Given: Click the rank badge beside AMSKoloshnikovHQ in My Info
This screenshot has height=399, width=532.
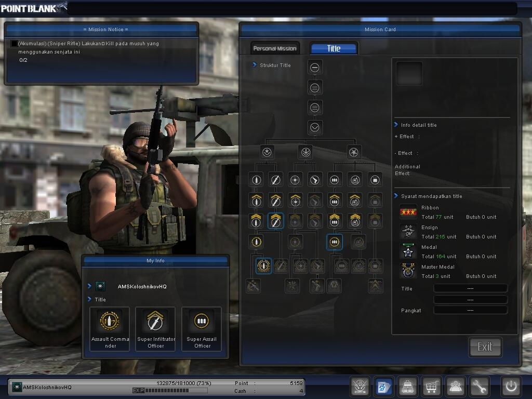Looking at the screenshot, I should tap(100, 286).
